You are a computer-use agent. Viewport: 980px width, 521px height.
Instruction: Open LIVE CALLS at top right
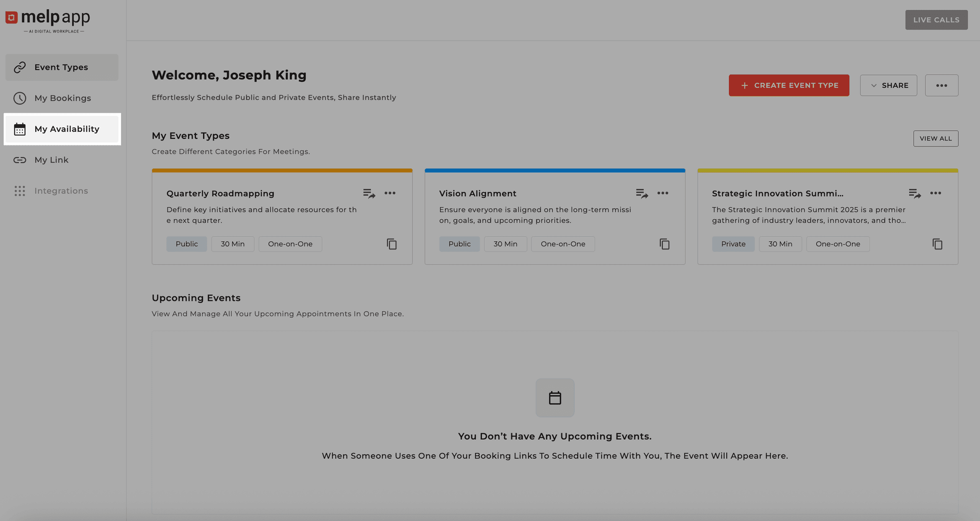(x=936, y=19)
